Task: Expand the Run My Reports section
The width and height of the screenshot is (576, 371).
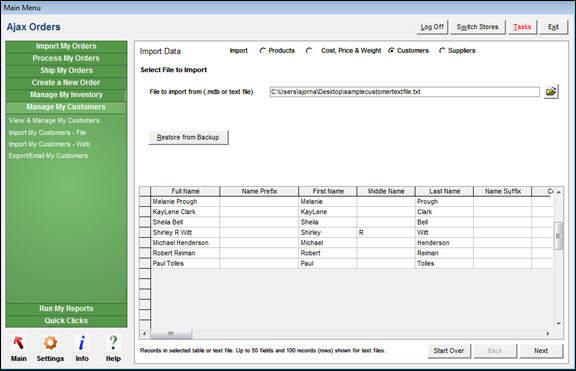Action: click(66, 309)
